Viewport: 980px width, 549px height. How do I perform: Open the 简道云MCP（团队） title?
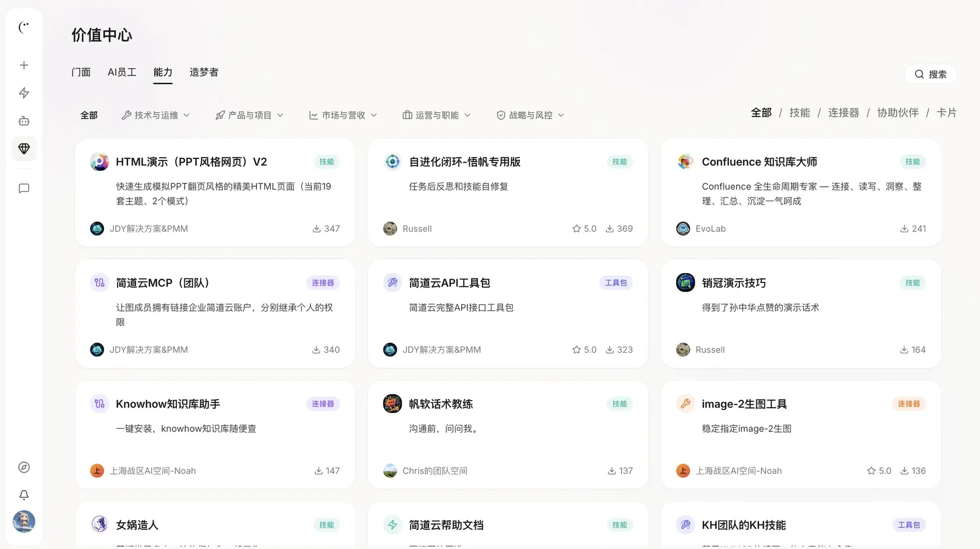point(163,283)
